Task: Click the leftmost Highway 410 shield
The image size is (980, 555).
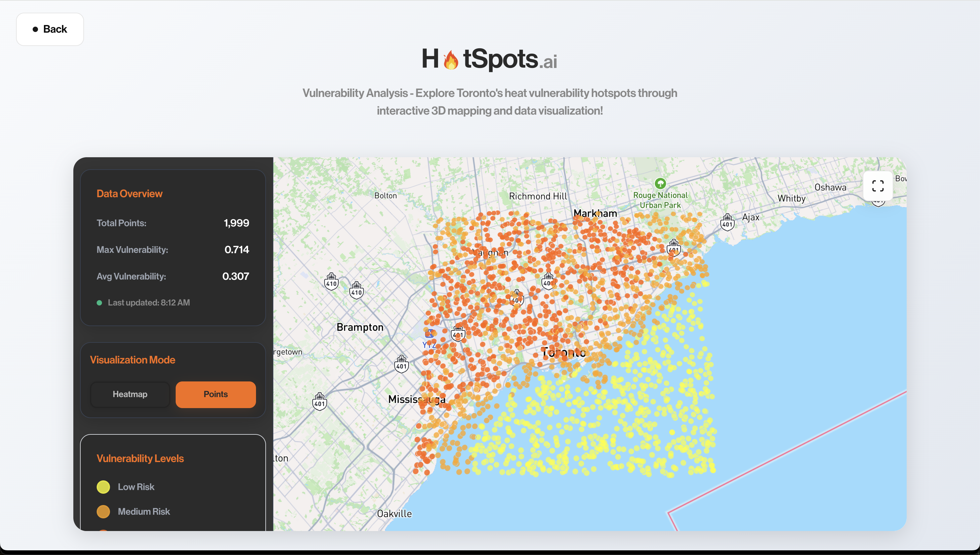Action: (331, 282)
